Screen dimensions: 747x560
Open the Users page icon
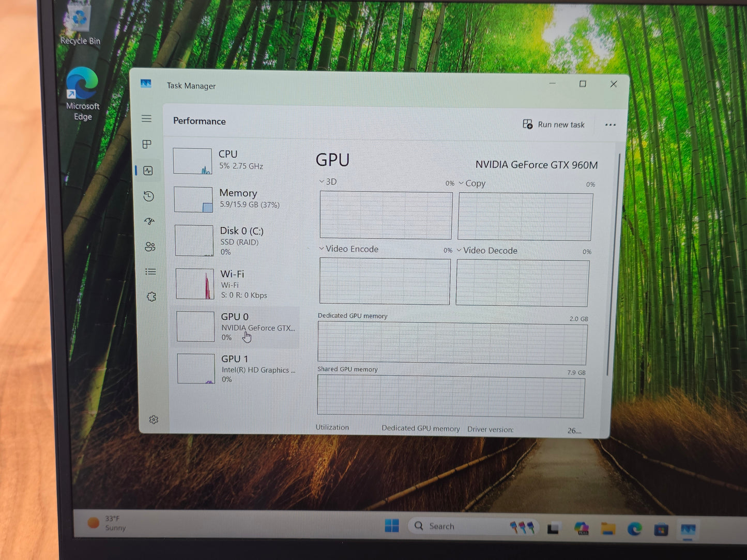150,246
